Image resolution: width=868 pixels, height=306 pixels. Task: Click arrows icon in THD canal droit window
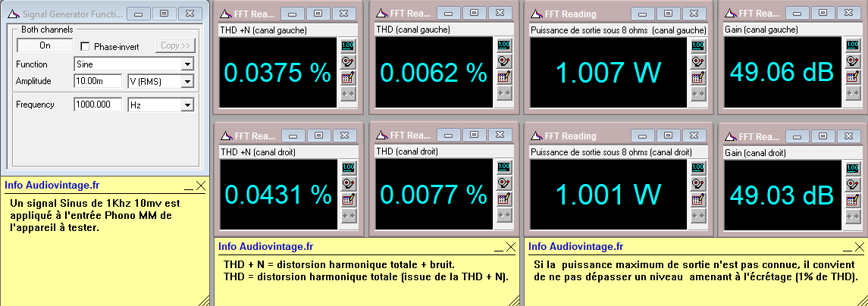point(504,214)
